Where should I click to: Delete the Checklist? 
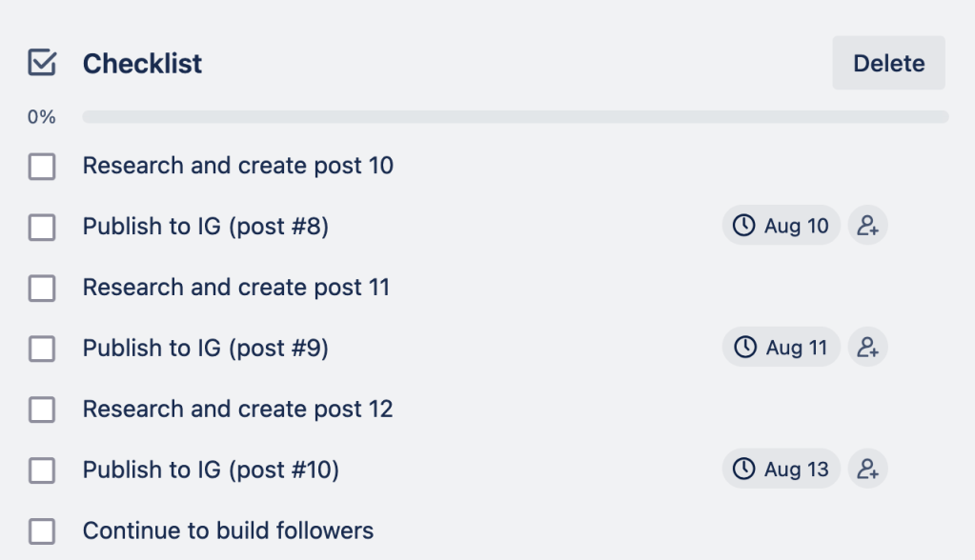(x=888, y=63)
